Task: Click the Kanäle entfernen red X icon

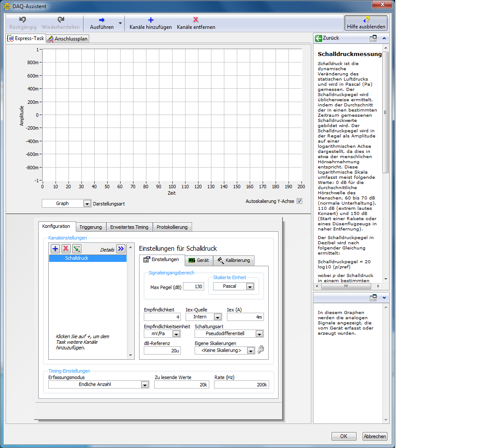Action: [195, 20]
